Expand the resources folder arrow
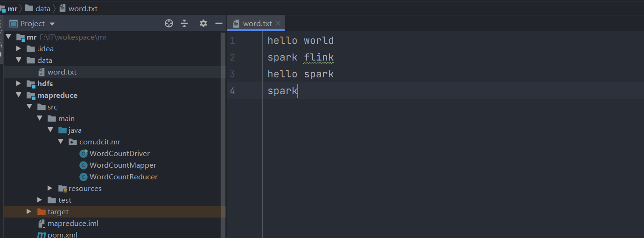The image size is (644, 238). tap(50, 188)
